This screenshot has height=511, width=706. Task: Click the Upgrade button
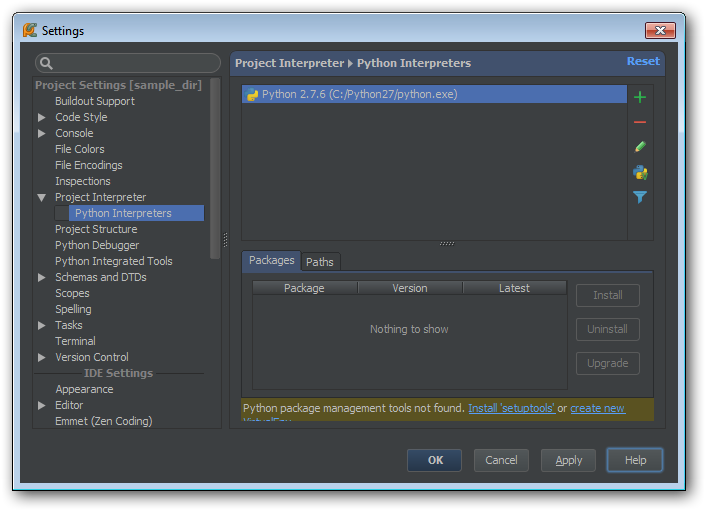click(608, 363)
